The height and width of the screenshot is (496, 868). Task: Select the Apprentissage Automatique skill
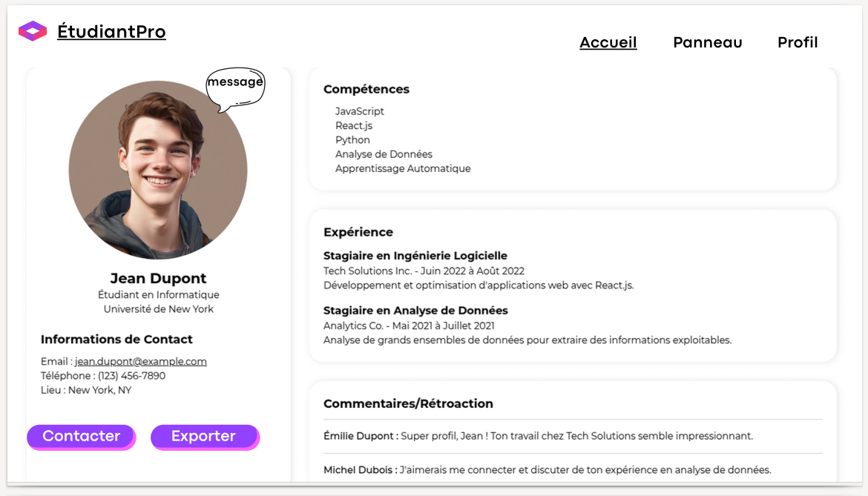click(x=403, y=168)
